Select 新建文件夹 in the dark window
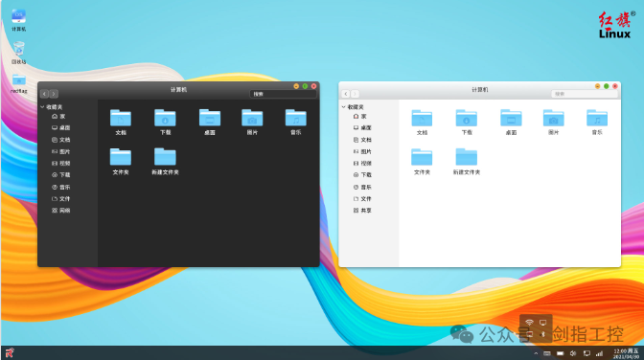Screen dimensions: 644x360 (x=165, y=161)
